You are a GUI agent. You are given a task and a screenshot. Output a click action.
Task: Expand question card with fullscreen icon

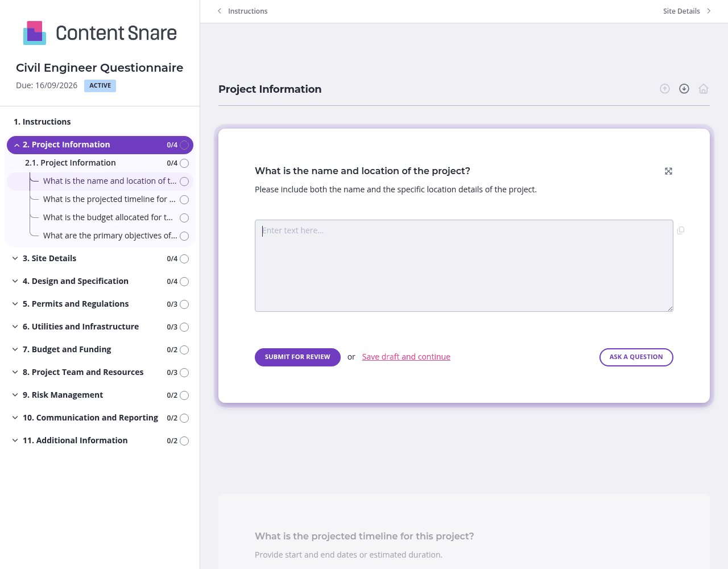pos(669,171)
